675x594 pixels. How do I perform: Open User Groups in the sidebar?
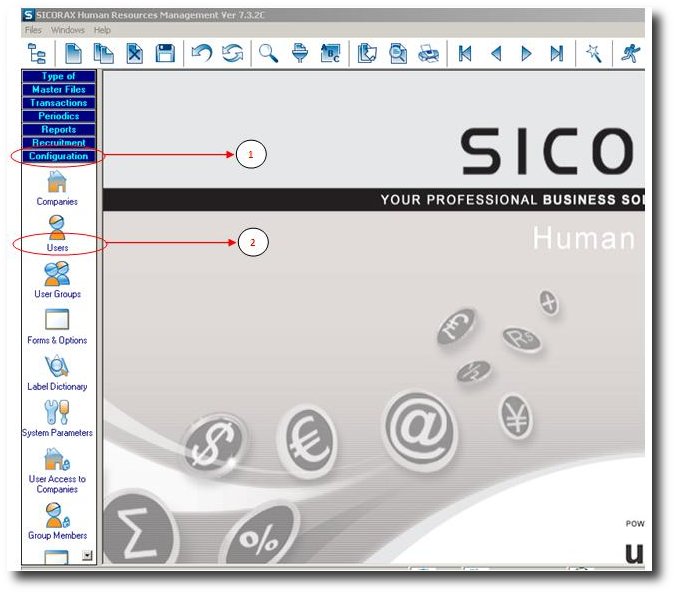(57, 273)
